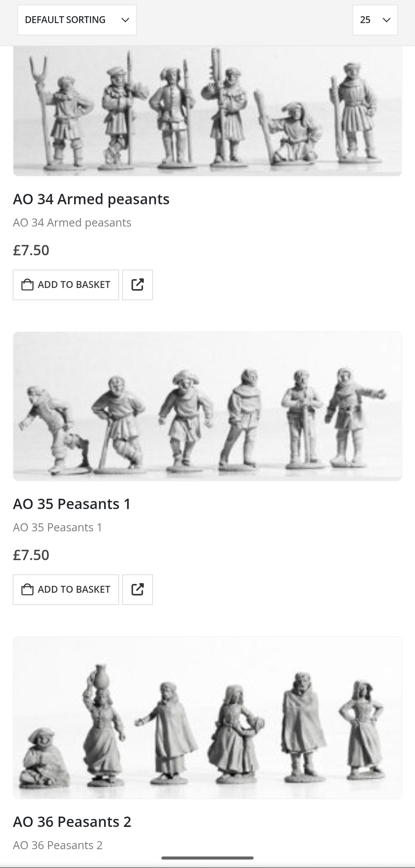Add AO 34 Armed peasants to basket
Screen dimensions: 415x868
66,285
